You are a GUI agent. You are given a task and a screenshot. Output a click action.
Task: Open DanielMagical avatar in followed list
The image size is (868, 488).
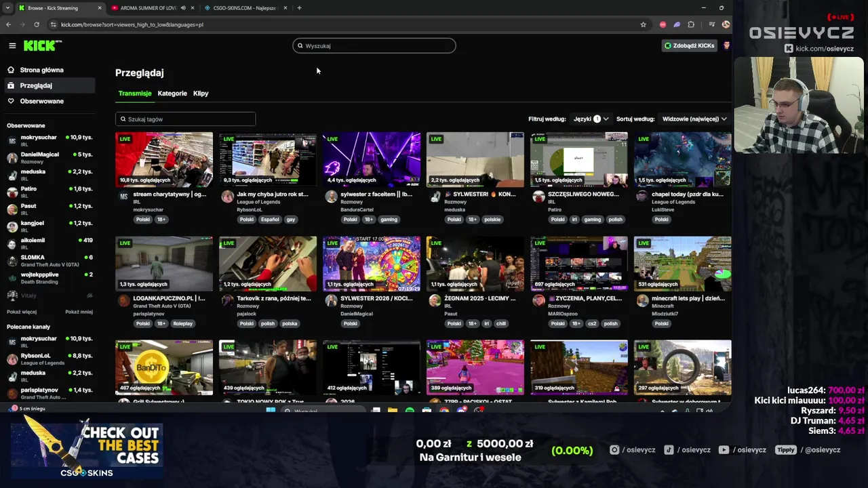(x=12, y=158)
